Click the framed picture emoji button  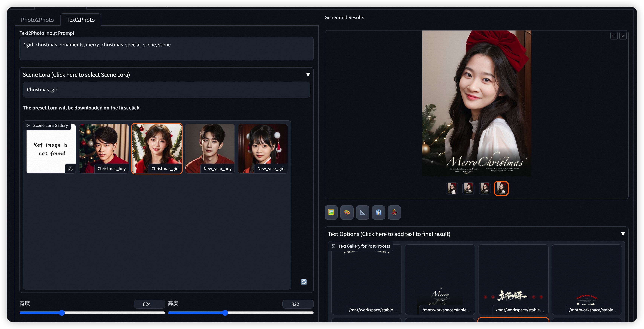tap(331, 212)
